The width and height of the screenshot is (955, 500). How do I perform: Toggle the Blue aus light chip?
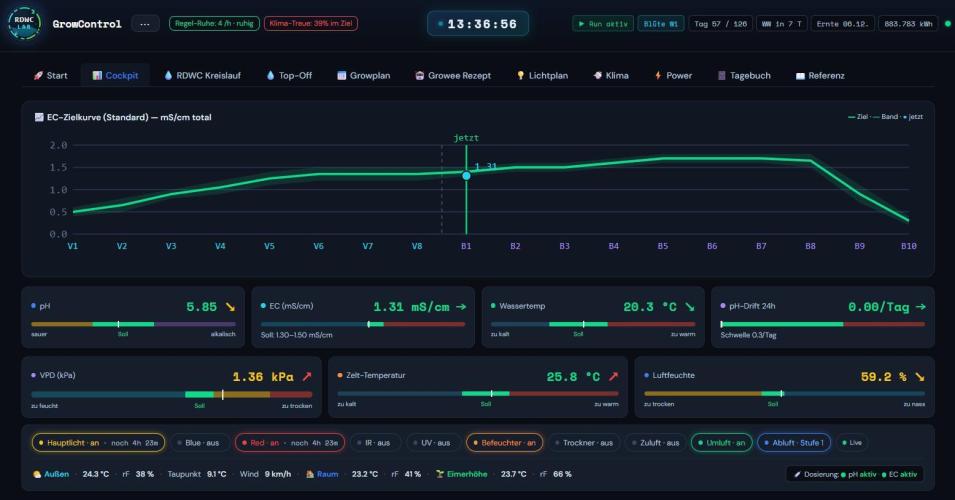[x=200, y=443]
